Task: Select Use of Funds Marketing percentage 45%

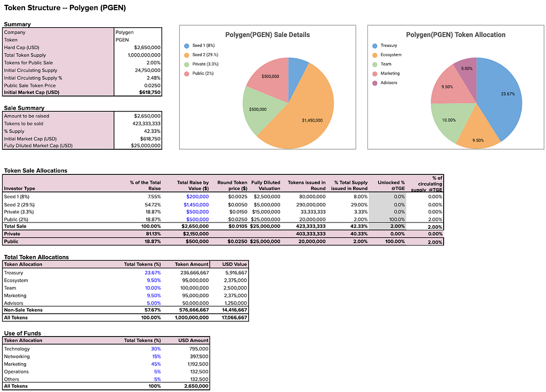Action: [x=156, y=364]
